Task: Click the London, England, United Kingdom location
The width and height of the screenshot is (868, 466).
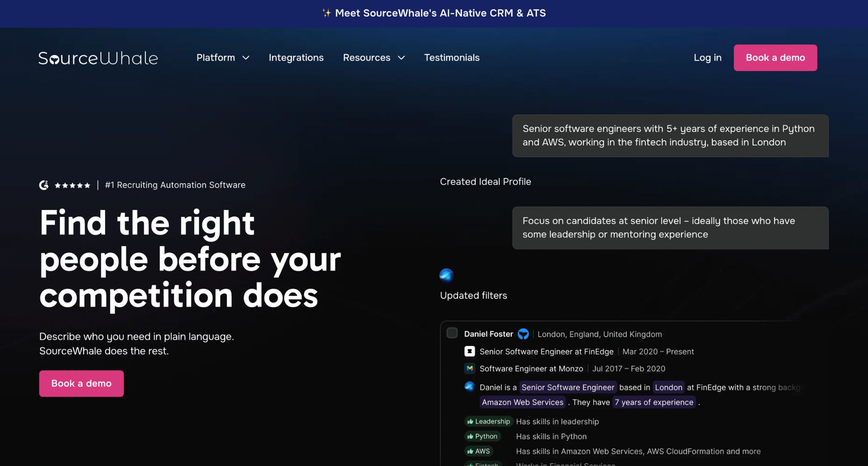Action: click(599, 334)
